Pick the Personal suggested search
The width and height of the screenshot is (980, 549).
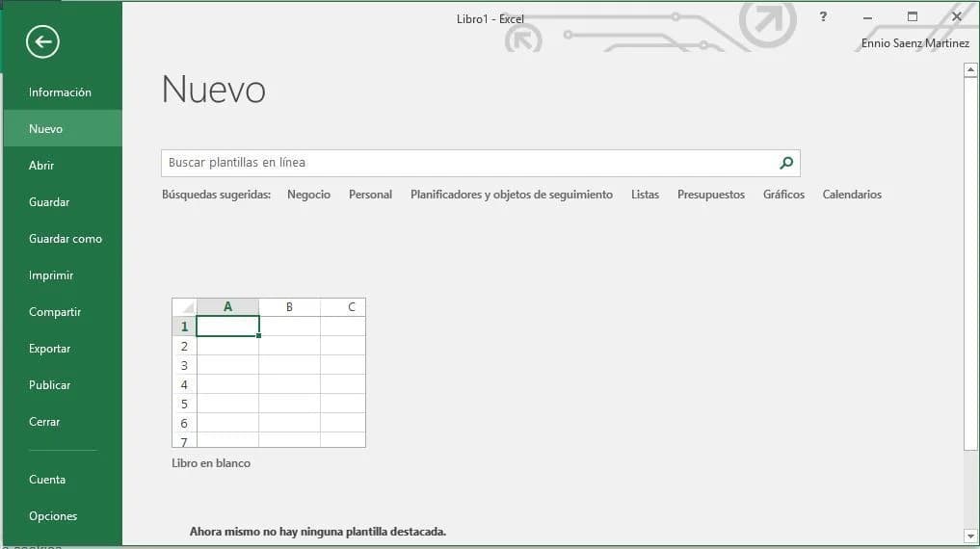point(370,195)
